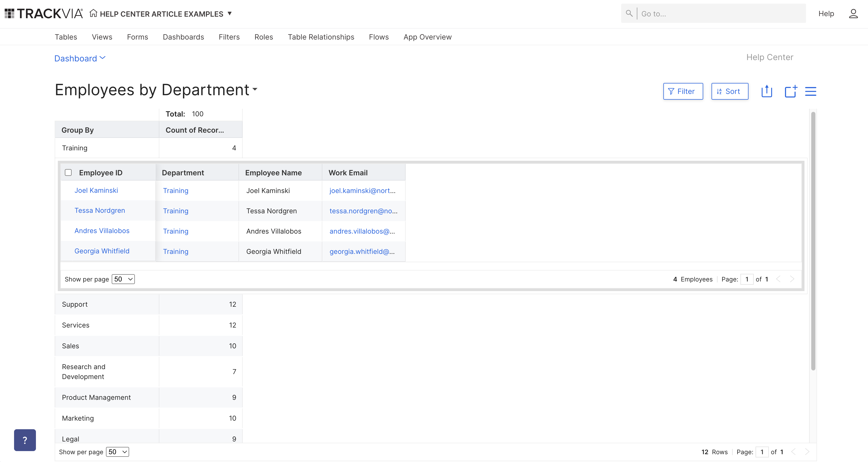The width and height of the screenshot is (868, 462).
Task: Open the Filters menu
Action: tap(229, 37)
